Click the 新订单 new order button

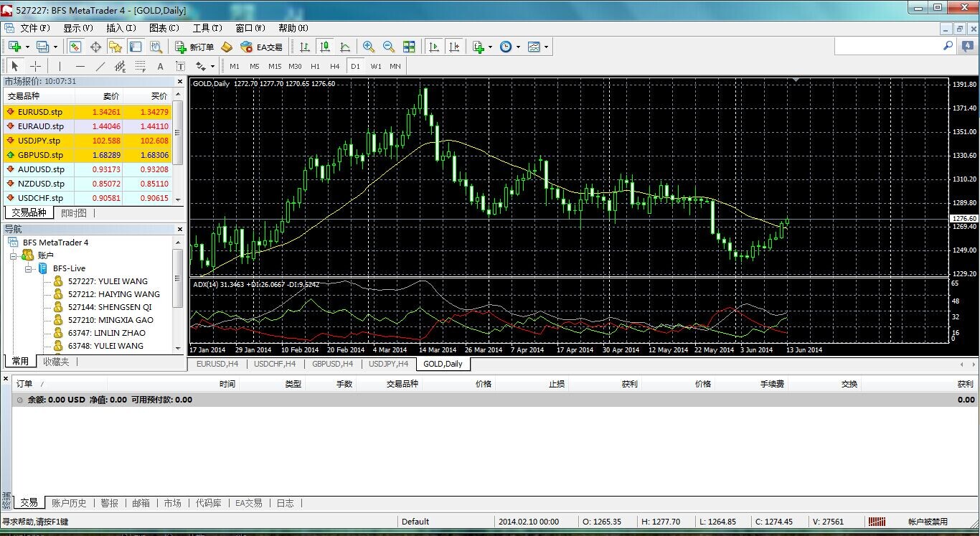194,47
